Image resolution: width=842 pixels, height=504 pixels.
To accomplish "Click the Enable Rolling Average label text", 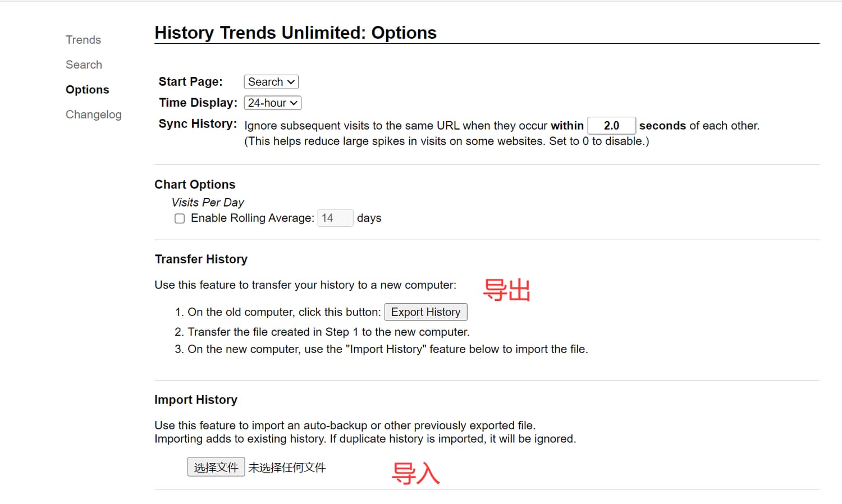I will pyautogui.click(x=252, y=218).
